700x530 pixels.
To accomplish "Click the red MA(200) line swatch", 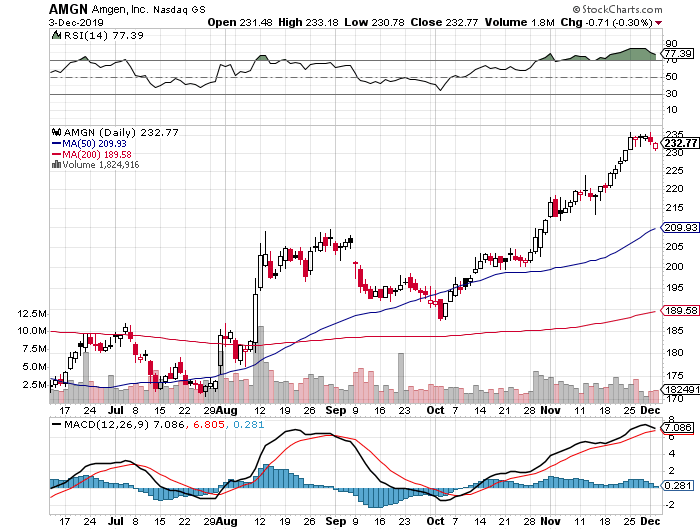I will pyautogui.click(x=56, y=154).
